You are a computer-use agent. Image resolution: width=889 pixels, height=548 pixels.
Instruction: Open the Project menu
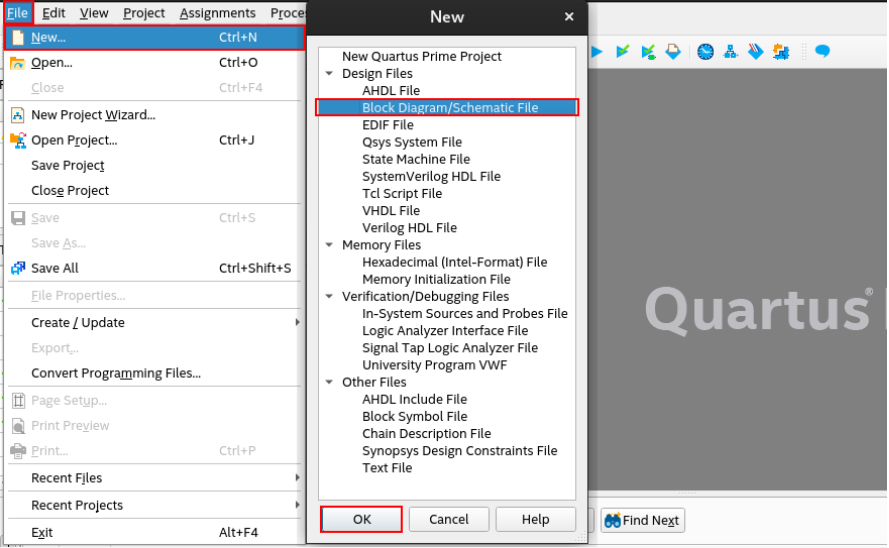144,12
